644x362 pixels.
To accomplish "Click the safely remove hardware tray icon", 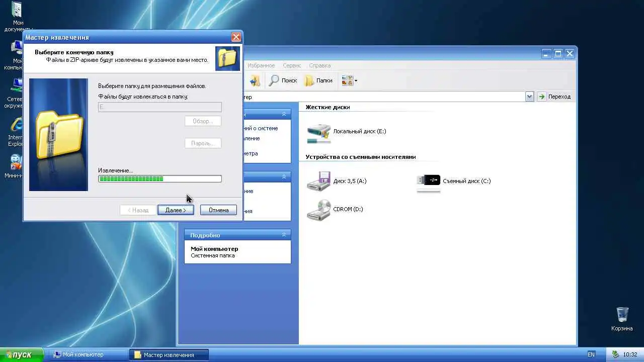I will 615,354.
